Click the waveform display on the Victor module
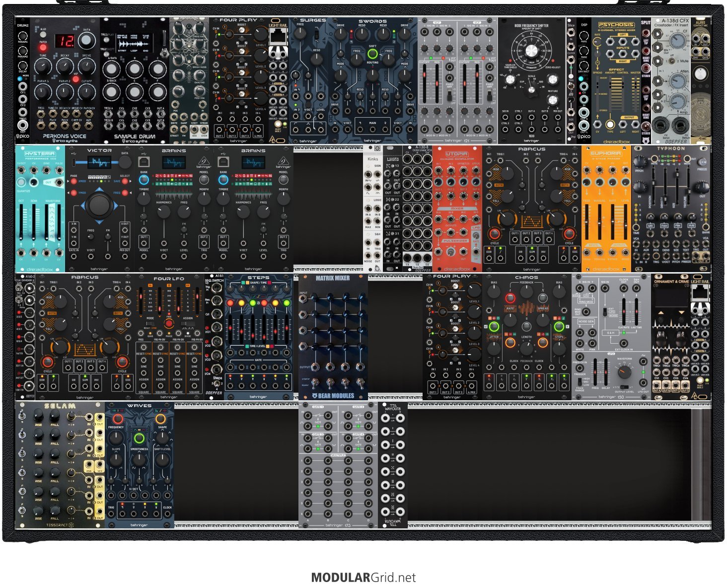Screen dimensions: 728x588 100,163
